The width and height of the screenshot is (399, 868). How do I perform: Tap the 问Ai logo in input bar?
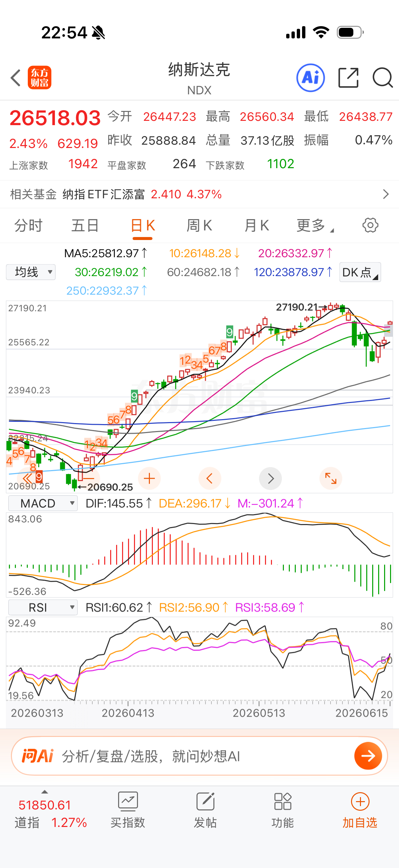[x=38, y=756]
